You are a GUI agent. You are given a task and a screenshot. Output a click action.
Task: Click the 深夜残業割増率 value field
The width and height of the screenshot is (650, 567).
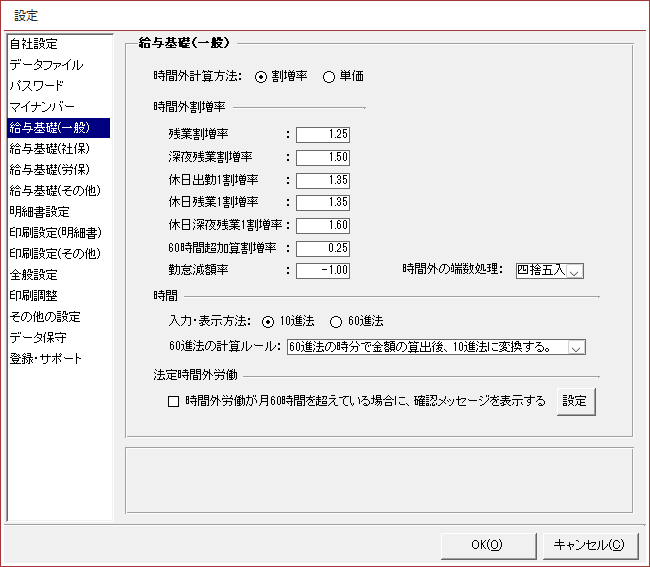(x=322, y=157)
